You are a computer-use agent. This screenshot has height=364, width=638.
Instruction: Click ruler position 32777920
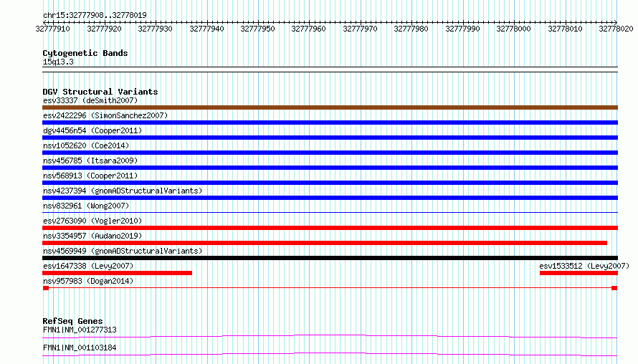[x=104, y=29]
